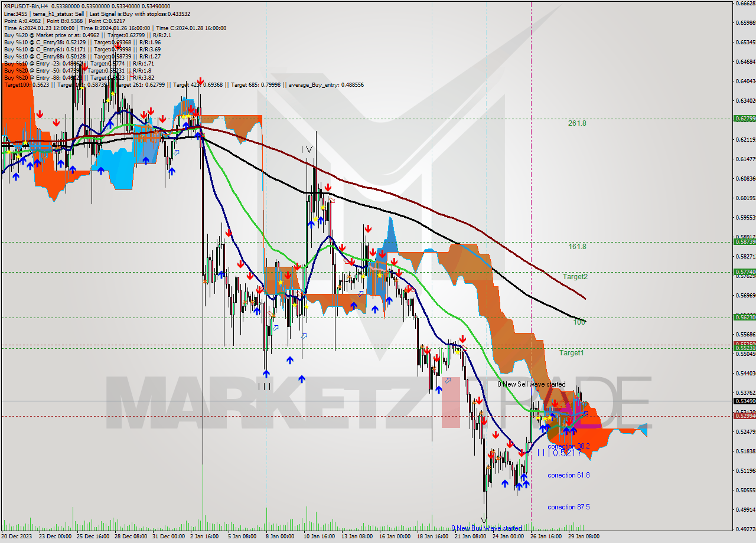This screenshot has width=756, height=543.
Task: Click the 'Entry -88' buy line
Action: click(x=79, y=77)
